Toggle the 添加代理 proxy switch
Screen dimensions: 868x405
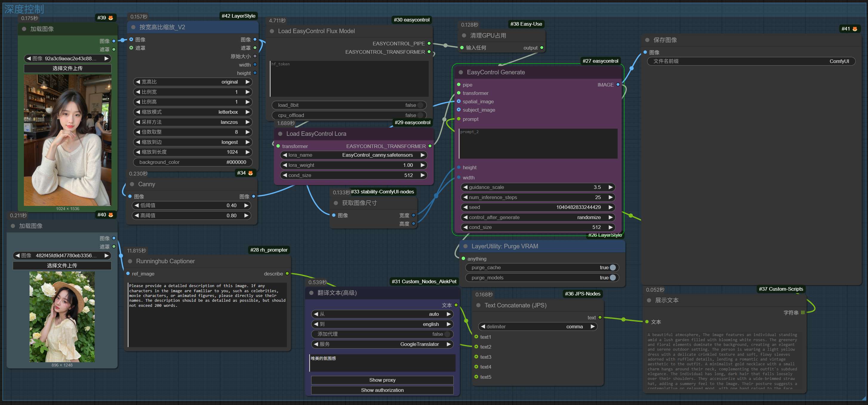pyautogui.click(x=447, y=334)
